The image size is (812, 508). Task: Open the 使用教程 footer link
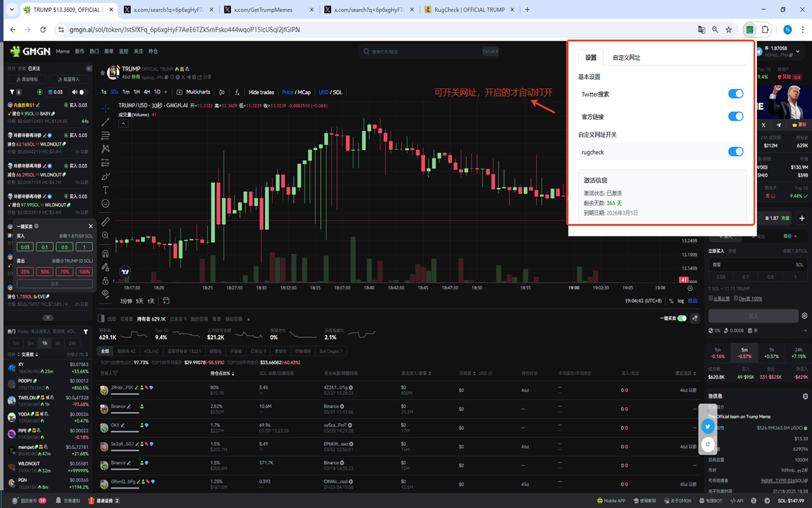click(644, 500)
